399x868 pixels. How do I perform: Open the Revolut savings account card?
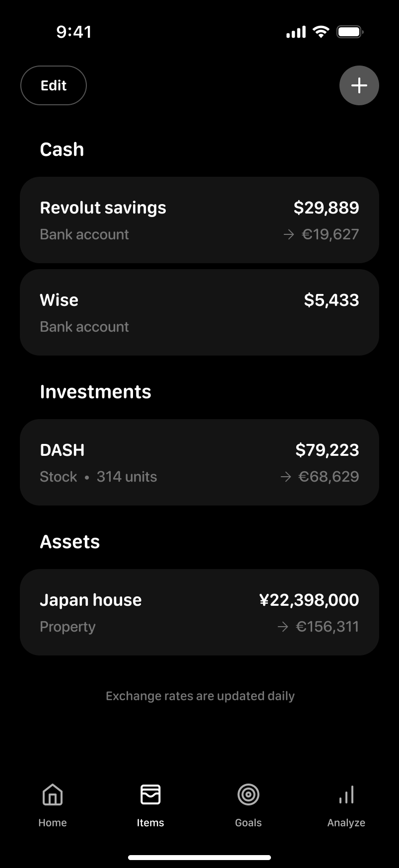[x=199, y=220]
